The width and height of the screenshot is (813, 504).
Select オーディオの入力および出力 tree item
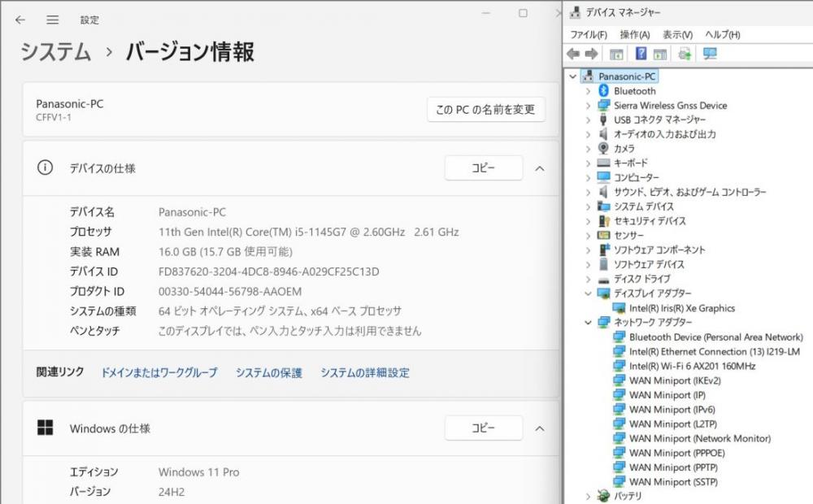point(665,134)
